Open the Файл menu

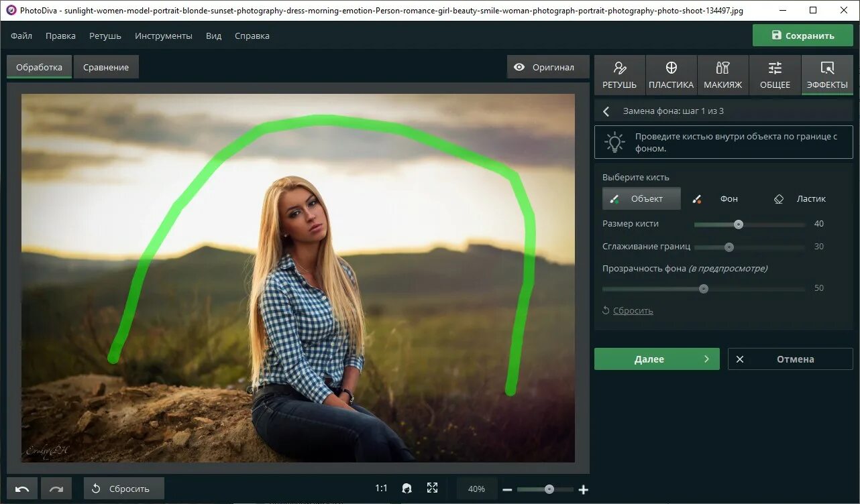click(21, 36)
